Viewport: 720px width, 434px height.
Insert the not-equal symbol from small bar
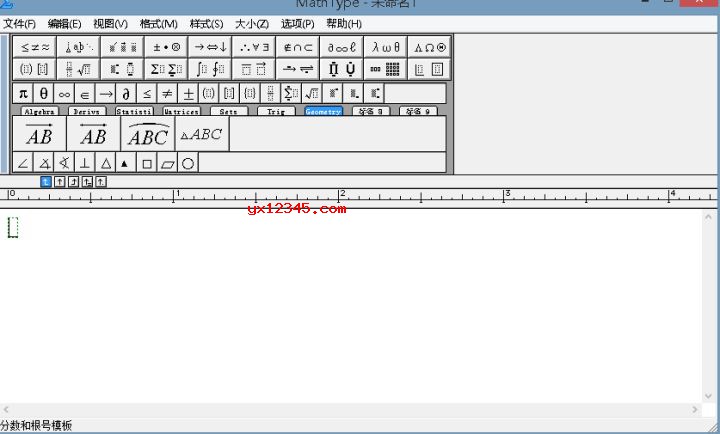168,94
